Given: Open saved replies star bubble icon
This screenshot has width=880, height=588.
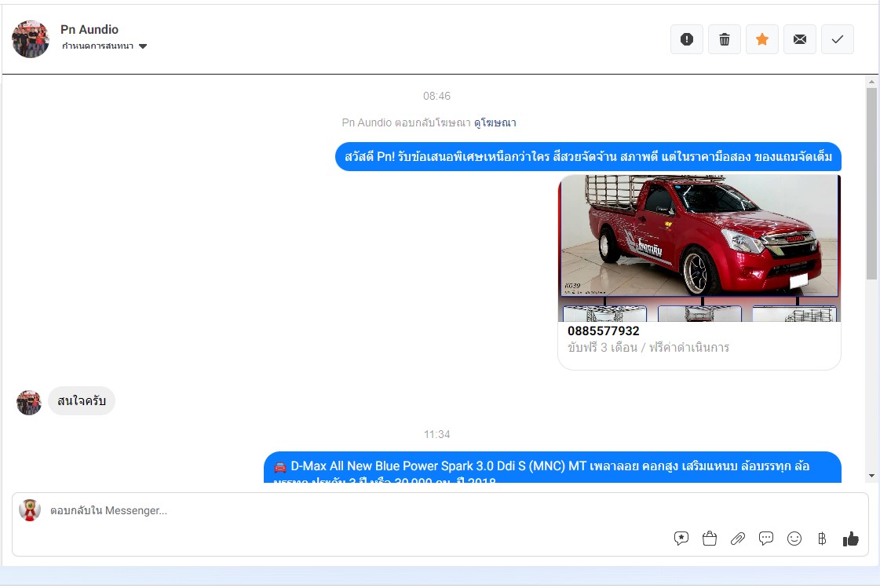Looking at the screenshot, I should (x=681, y=539).
